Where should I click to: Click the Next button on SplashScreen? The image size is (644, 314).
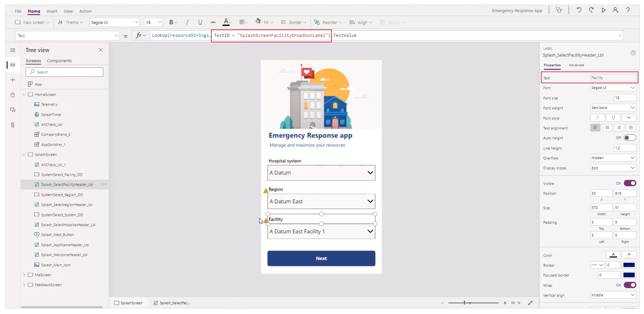[321, 258]
